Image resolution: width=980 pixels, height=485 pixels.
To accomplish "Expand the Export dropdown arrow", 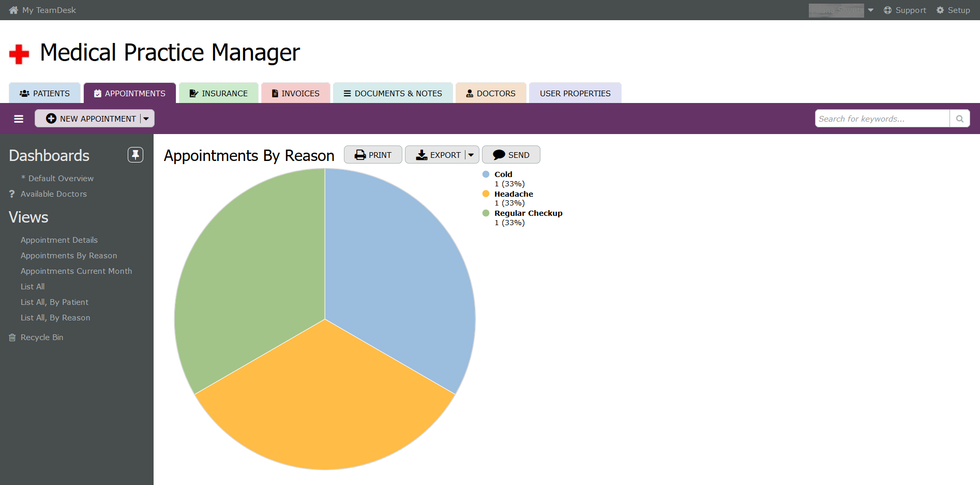I will coord(471,155).
